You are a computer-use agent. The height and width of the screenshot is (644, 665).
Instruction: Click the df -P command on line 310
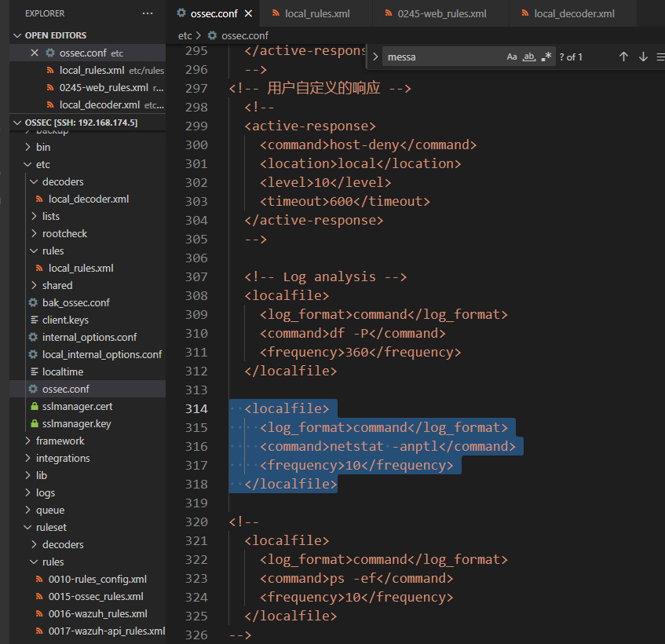pos(349,334)
